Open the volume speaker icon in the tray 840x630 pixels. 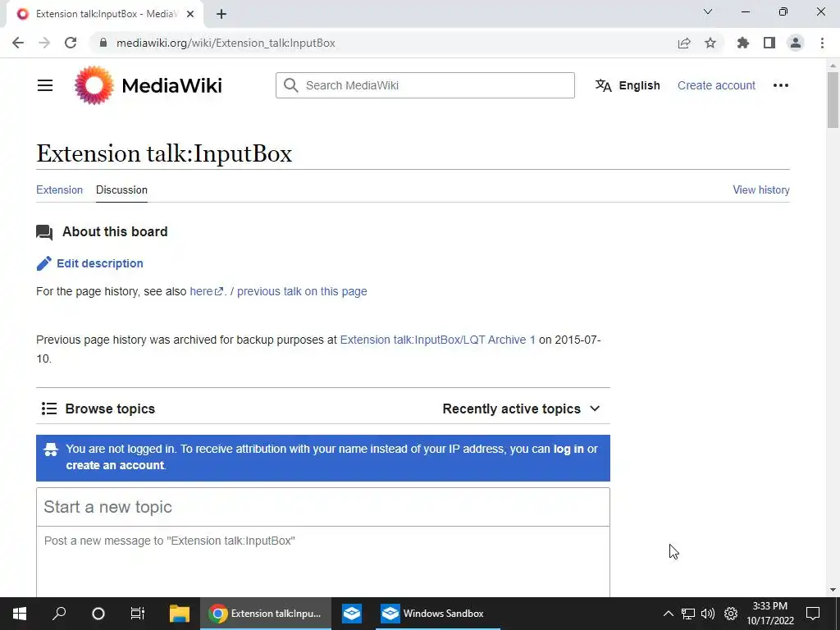click(708, 614)
